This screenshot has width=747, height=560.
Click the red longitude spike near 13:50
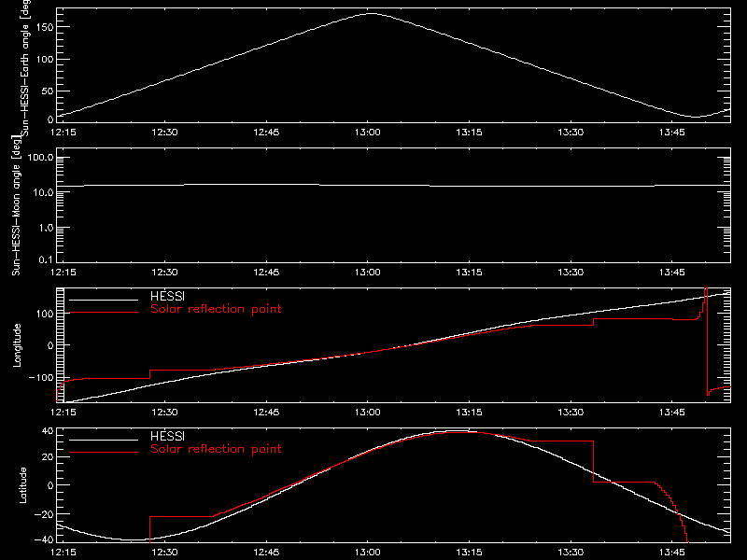click(x=706, y=341)
